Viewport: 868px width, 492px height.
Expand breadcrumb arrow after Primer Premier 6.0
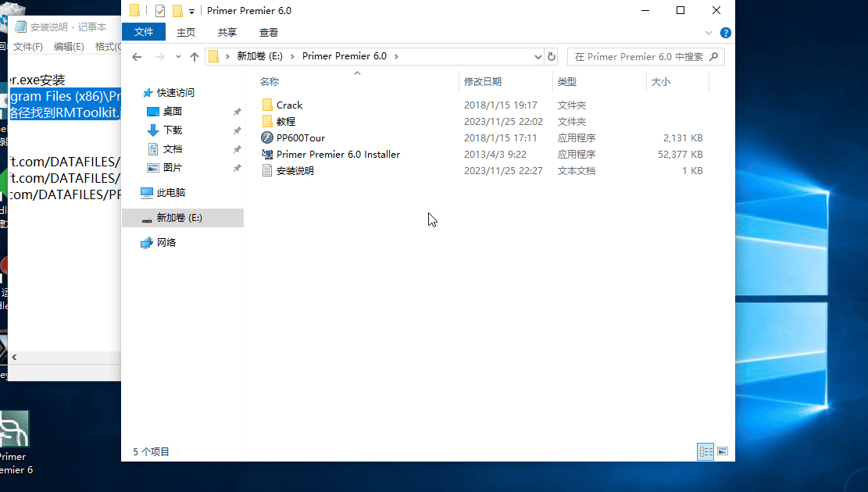tap(396, 56)
